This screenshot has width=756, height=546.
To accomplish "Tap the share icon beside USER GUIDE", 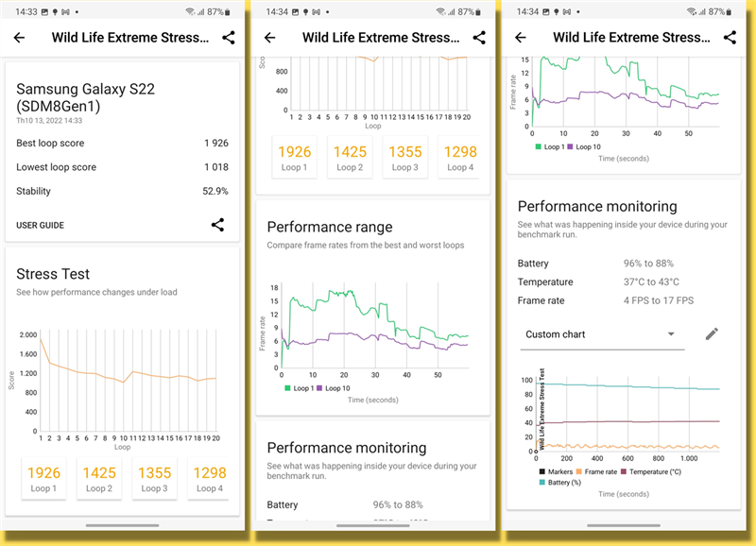I will coord(218,225).
